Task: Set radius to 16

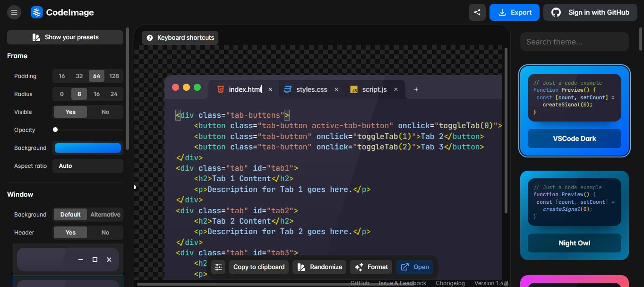Action: click(97, 94)
